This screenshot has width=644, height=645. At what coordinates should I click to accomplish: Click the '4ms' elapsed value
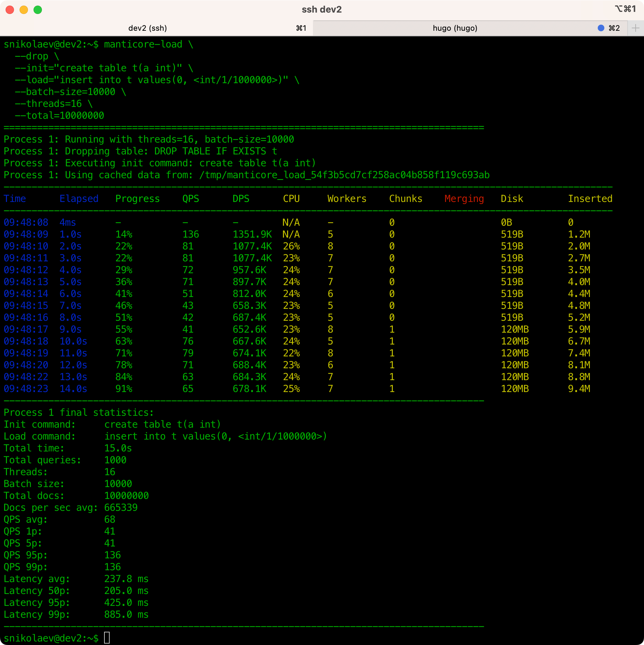tap(68, 223)
